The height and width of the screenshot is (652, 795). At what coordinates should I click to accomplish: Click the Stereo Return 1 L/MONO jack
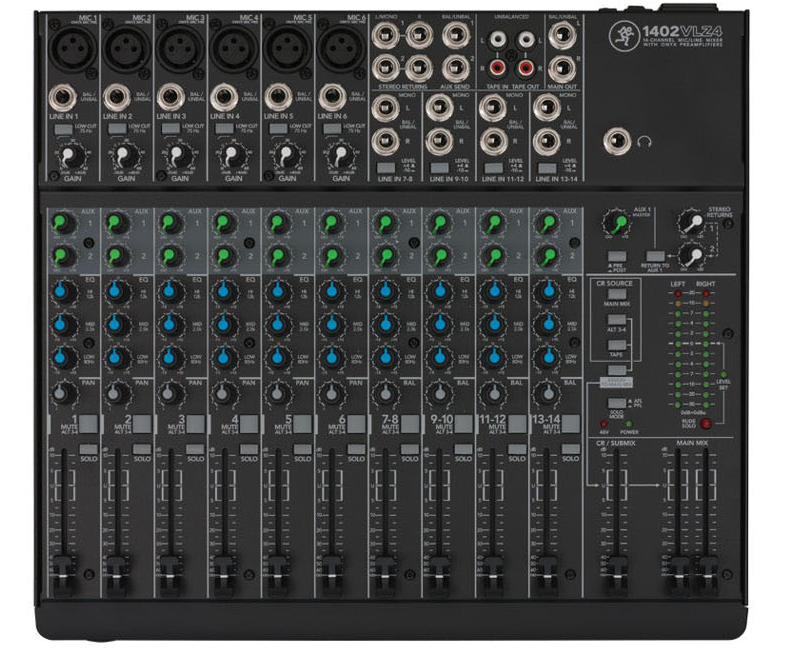[385, 35]
